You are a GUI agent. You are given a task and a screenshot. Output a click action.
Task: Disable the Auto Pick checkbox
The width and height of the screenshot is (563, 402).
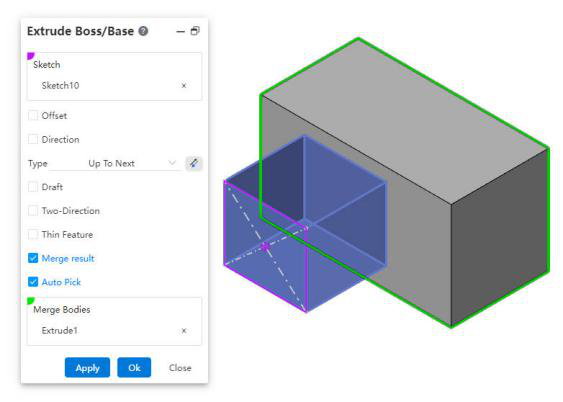click(x=33, y=282)
